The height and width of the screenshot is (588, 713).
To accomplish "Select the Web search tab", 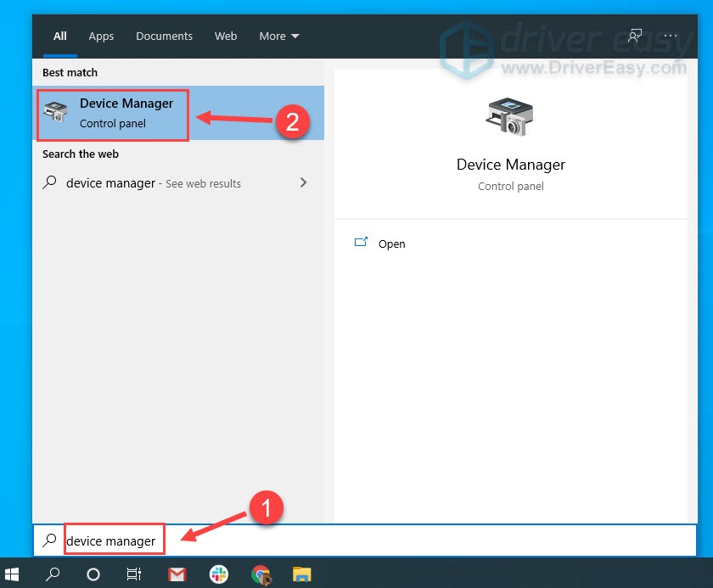I will (x=226, y=36).
